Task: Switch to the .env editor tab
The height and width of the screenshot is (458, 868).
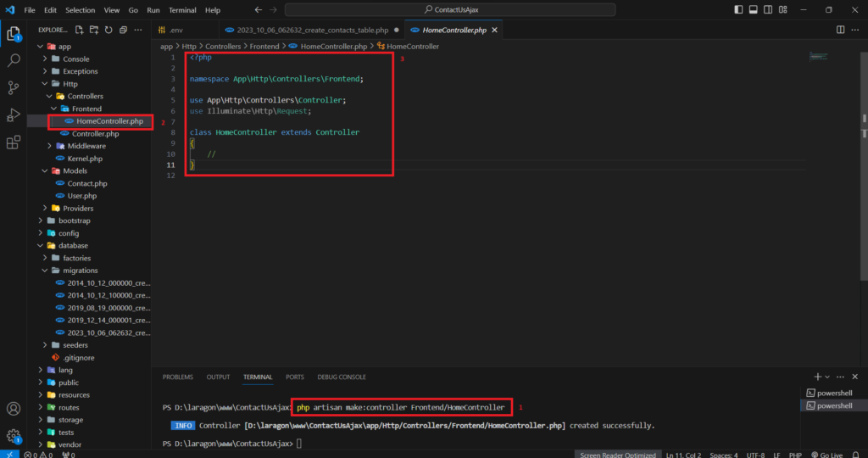Action: (185, 30)
